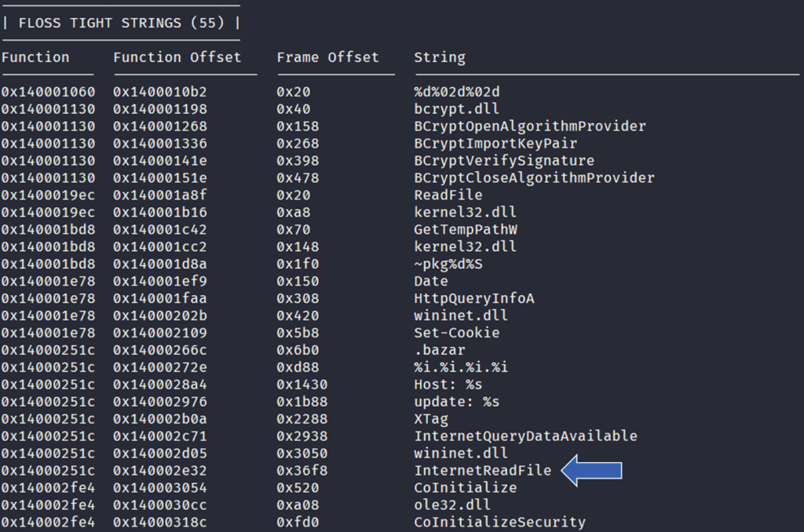Click frame offset value 0x1b88
The width and height of the screenshot is (804, 532).
302,402
